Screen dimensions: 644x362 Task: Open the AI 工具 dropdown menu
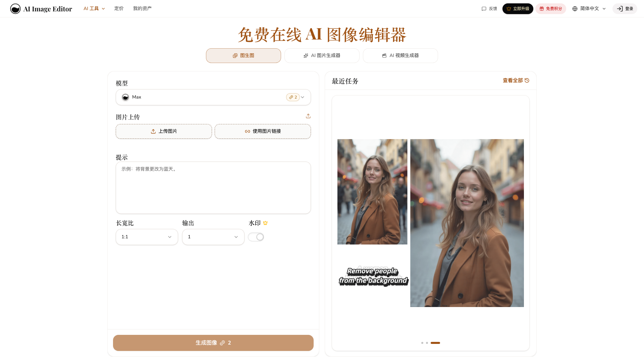[x=94, y=9]
